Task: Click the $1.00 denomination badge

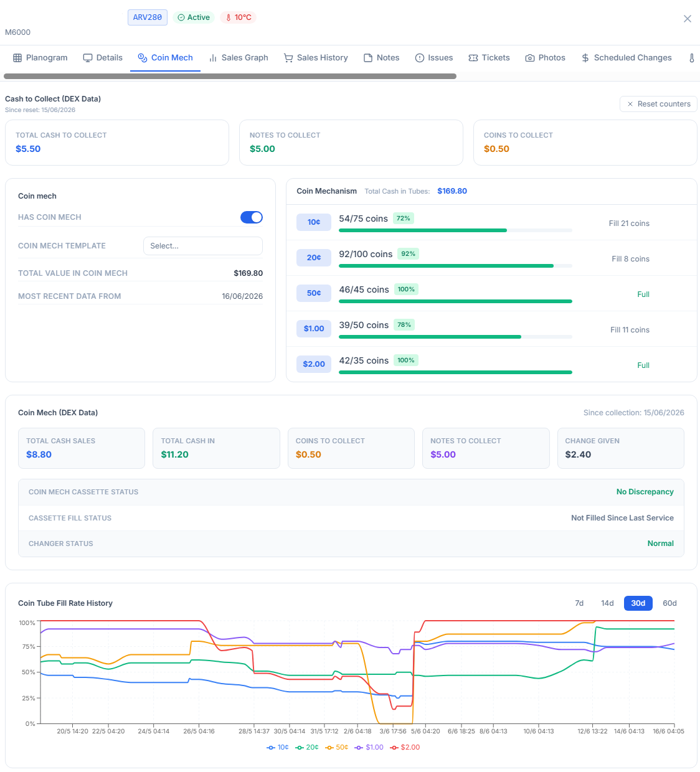Action: pyautogui.click(x=314, y=329)
